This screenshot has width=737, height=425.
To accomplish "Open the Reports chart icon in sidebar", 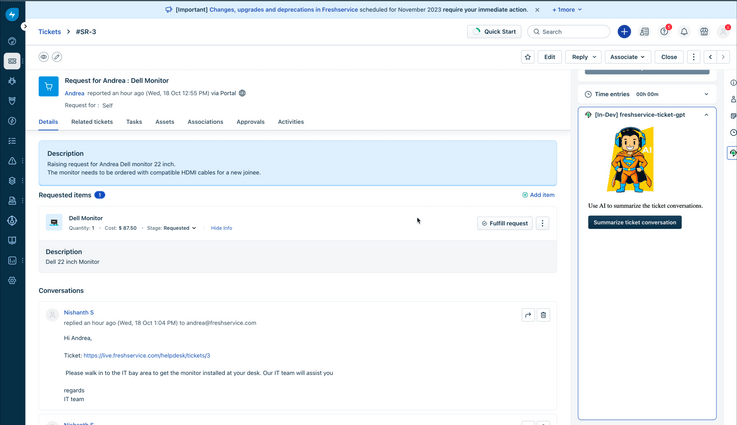I will pyautogui.click(x=12, y=260).
